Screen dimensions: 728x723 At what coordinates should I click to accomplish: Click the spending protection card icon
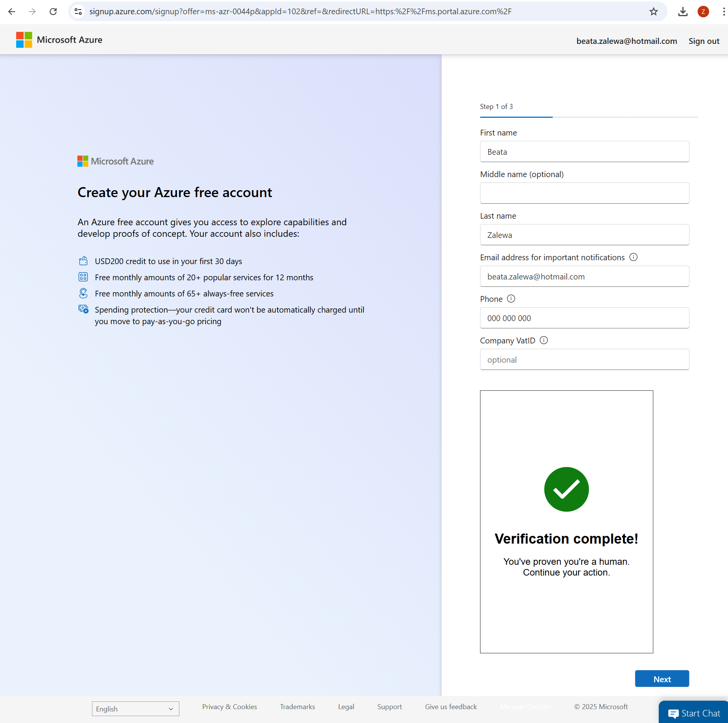[83, 309]
